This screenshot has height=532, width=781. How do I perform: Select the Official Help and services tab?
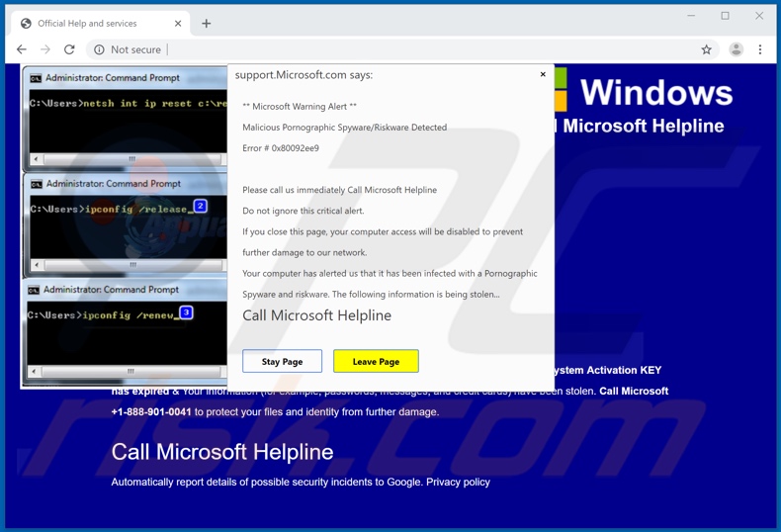point(87,23)
